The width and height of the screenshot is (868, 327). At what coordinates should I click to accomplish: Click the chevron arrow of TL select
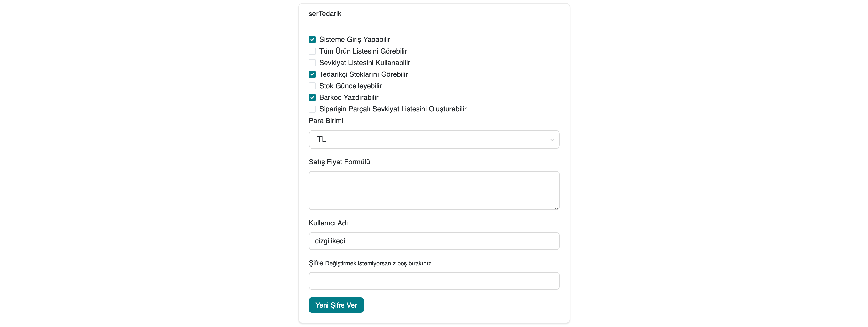(552, 140)
